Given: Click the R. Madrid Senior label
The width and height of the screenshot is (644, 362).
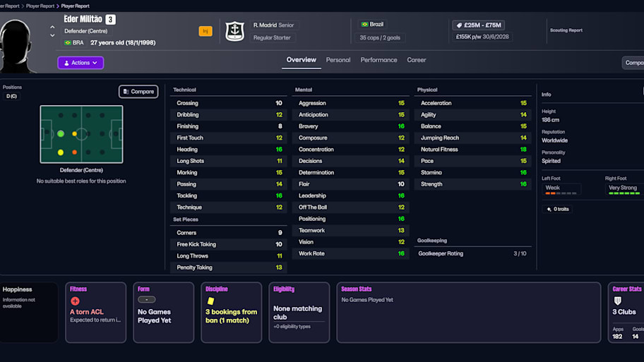Looking at the screenshot, I should coord(273,25).
